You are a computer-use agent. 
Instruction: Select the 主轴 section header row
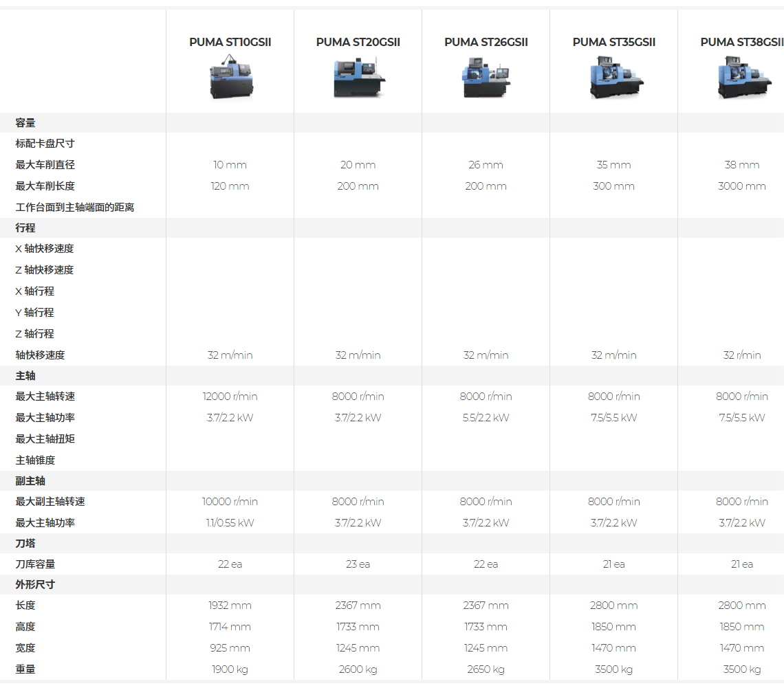pos(392,376)
